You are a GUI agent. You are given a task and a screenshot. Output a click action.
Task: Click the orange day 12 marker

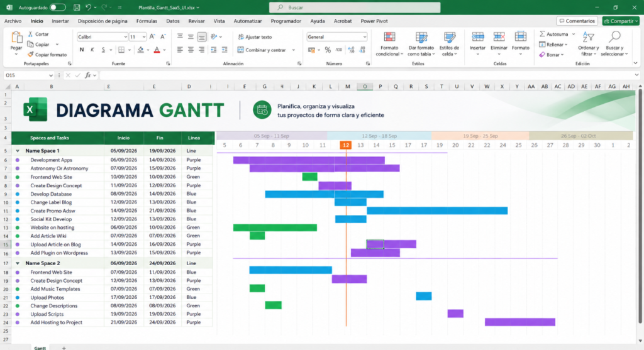(x=346, y=145)
